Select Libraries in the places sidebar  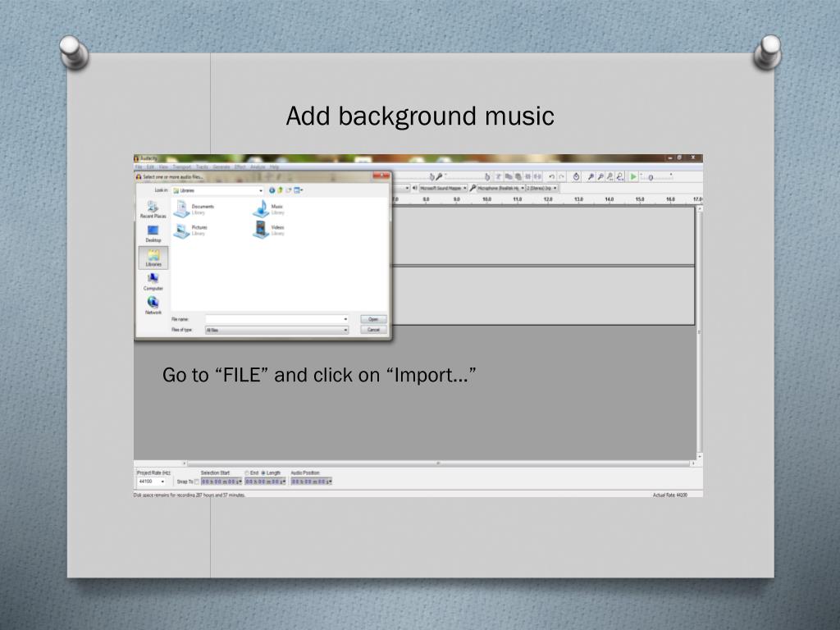(153, 258)
